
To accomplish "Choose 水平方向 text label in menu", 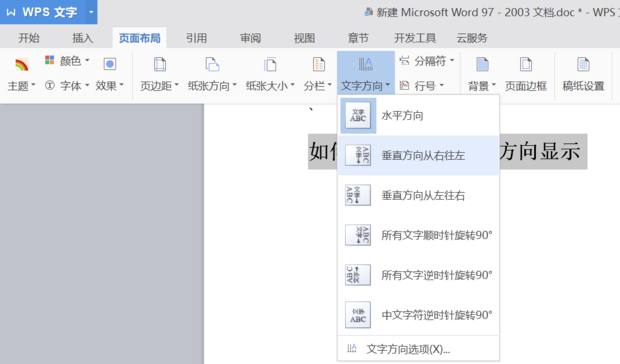I will [x=402, y=116].
